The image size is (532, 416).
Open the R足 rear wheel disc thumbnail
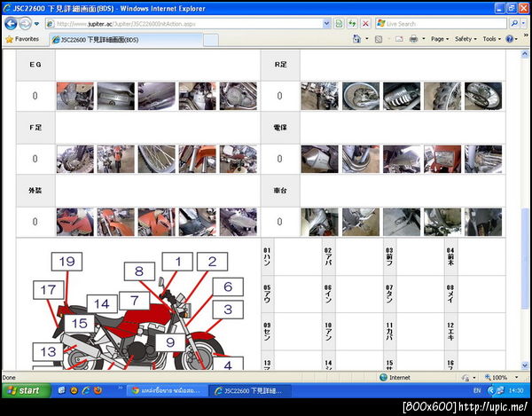pos(361,96)
